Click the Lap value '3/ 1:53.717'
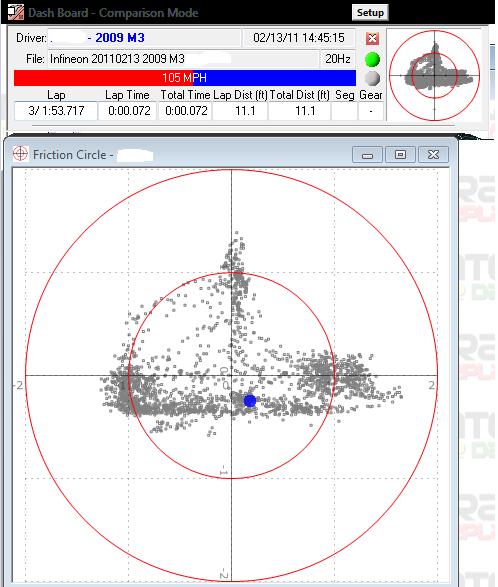 56,111
